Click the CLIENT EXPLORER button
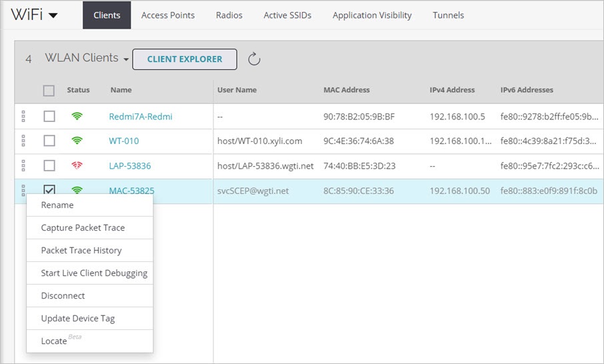This screenshot has height=364, width=604. click(185, 59)
